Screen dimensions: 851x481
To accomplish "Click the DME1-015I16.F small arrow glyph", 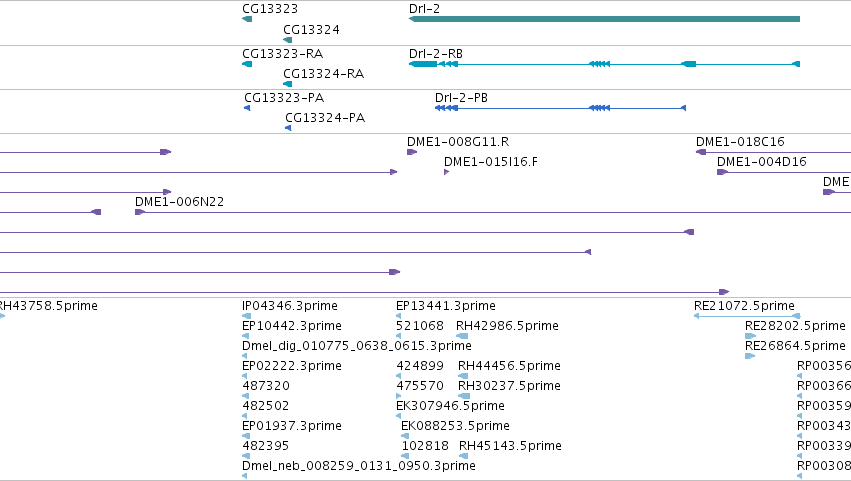I will pos(447,172).
